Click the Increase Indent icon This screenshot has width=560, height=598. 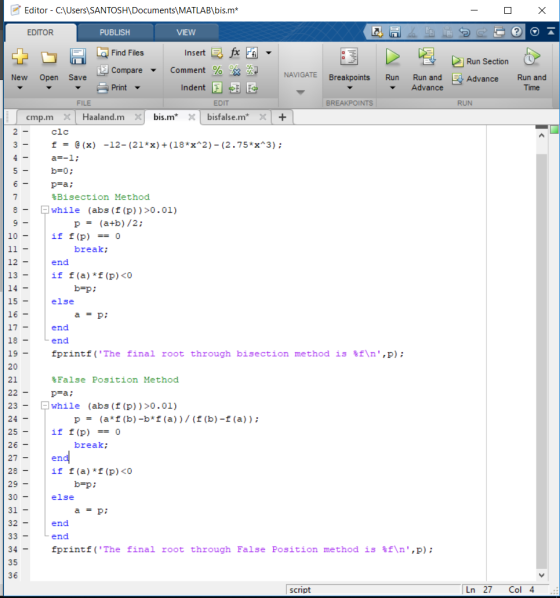point(234,88)
